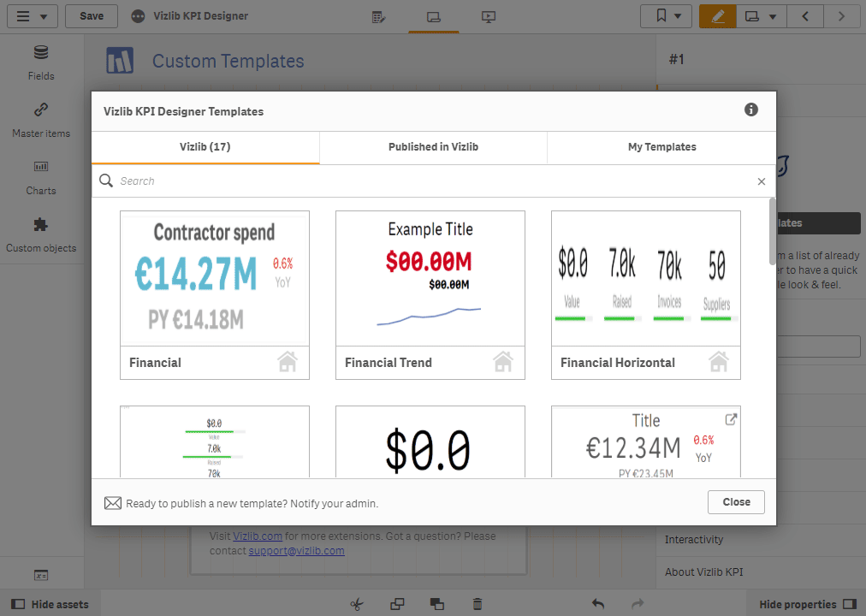Open Master items panel
This screenshot has height=616, width=866.
click(41, 121)
